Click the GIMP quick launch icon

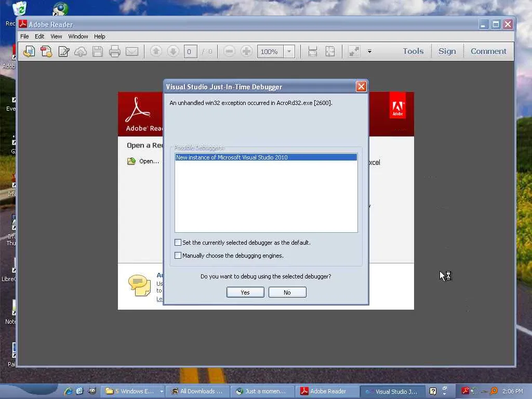[x=92, y=391]
